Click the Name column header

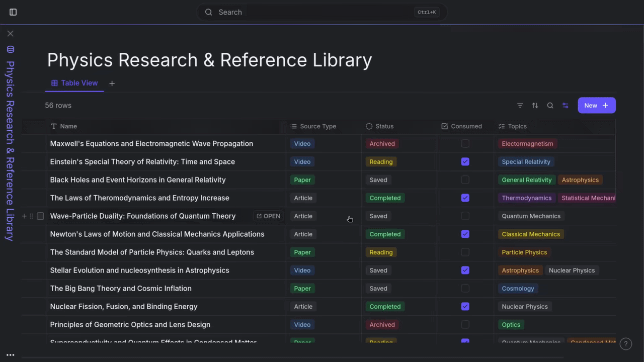(x=166, y=126)
